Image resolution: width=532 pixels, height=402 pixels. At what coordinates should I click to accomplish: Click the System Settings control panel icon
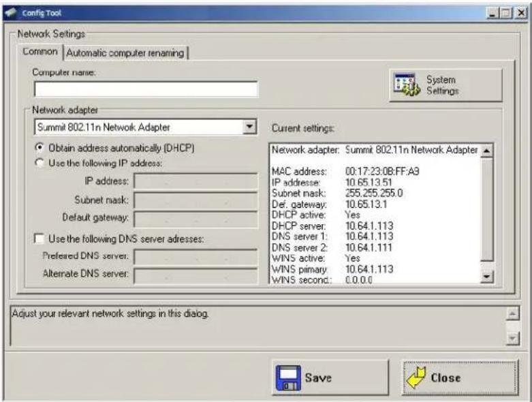pyautogui.click(x=407, y=84)
